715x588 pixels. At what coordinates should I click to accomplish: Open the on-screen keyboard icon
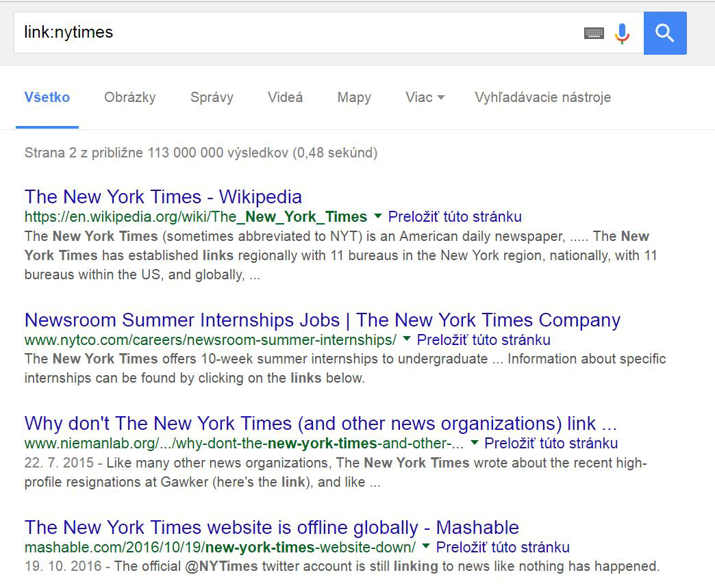click(594, 34)
